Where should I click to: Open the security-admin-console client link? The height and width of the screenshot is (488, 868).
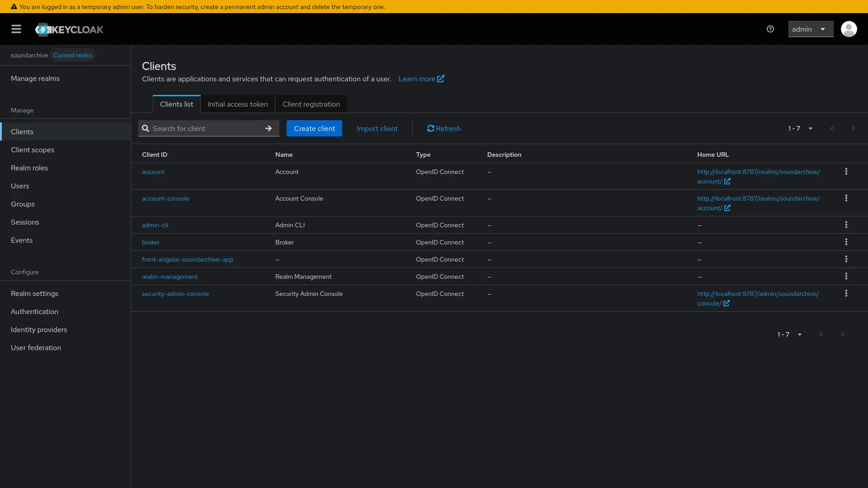click(175, 294)
